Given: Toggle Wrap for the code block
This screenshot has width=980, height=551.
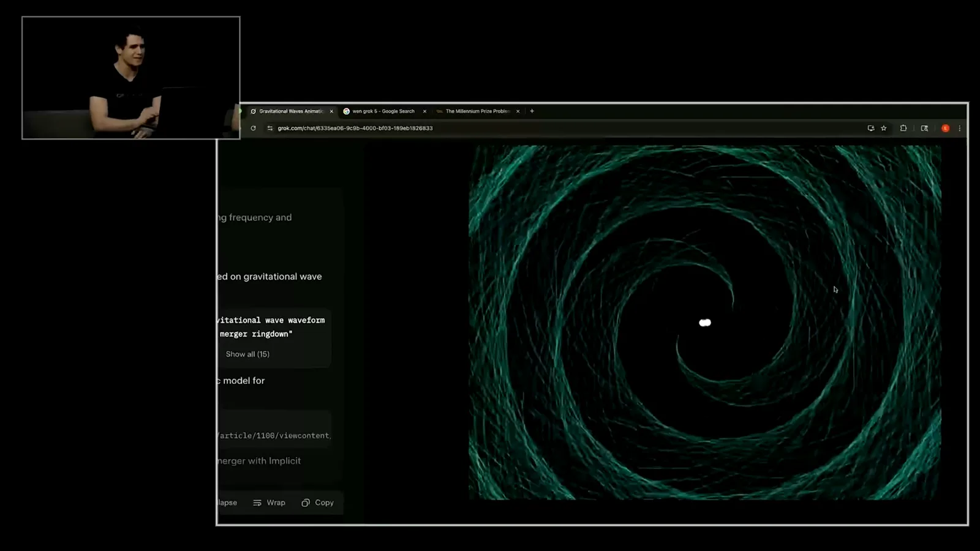Looking at the screenshot, I should pos(269,503).
